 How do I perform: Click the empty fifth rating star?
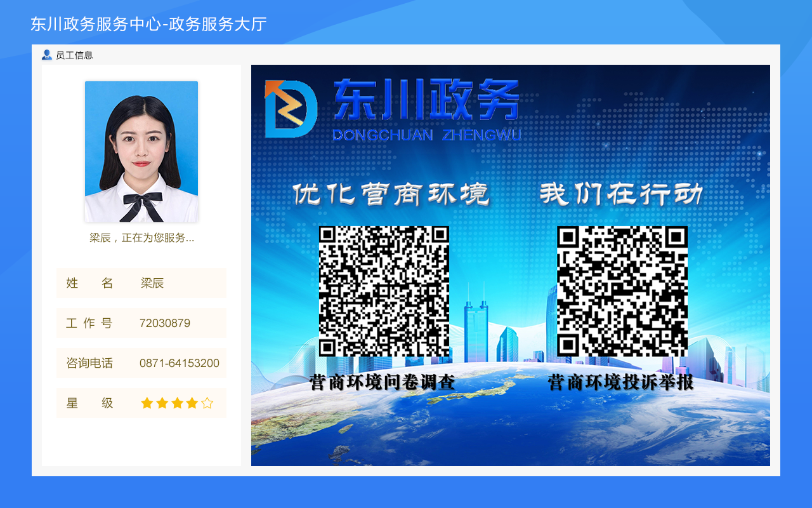click(x=207, y=403)
